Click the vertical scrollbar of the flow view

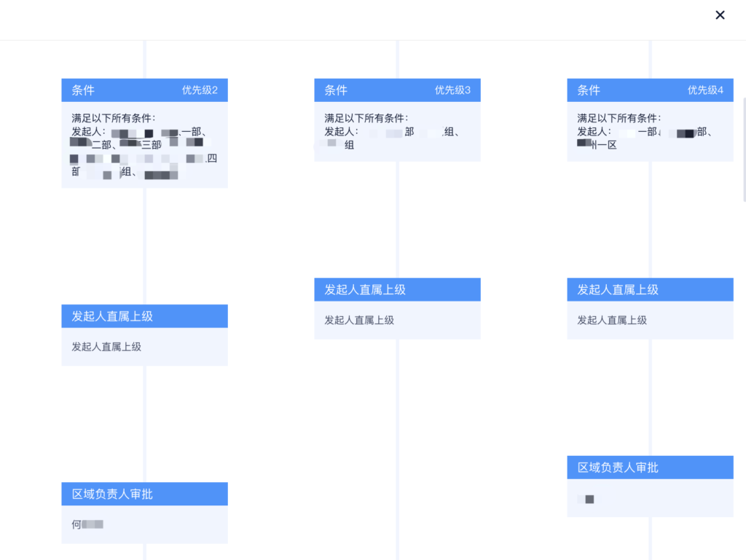[x=743, y=149]
